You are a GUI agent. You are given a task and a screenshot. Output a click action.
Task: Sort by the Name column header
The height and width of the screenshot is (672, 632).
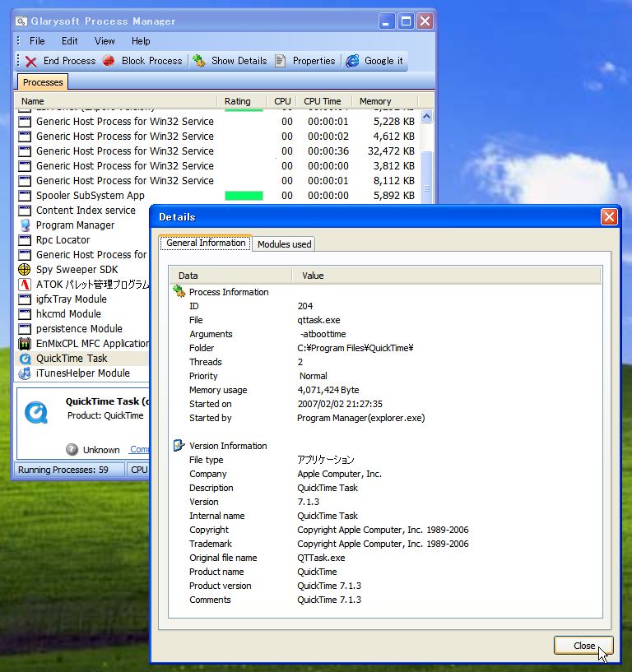tap(117, 101)
